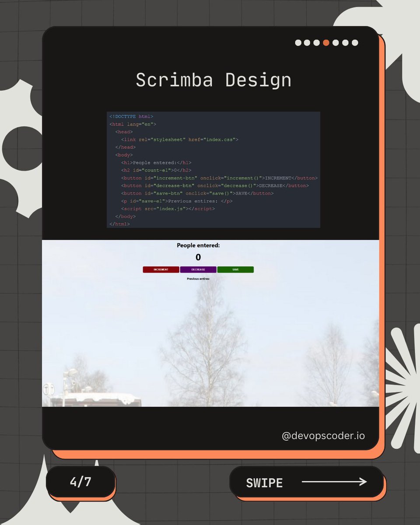Click the 4/7 page counter badge

[x=80, y=482]
